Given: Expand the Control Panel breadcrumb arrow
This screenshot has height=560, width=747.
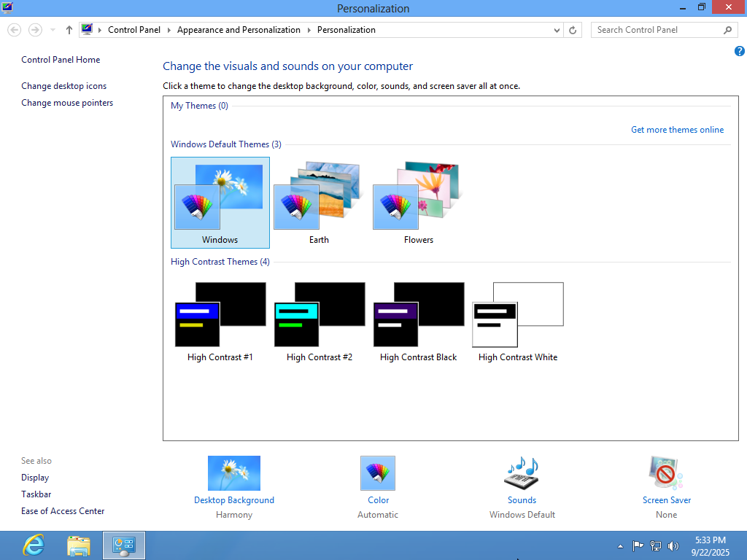Looking at the screenshot, I should (x=101, y=30).
